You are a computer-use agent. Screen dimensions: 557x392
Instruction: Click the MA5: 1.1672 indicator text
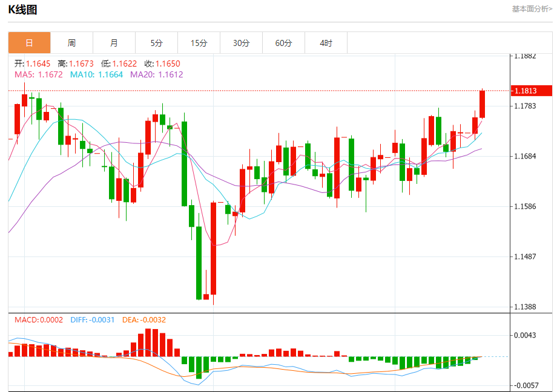pos(38,74)
